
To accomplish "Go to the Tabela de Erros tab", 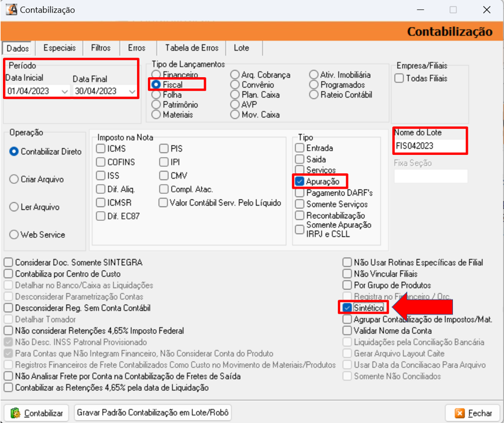I will [191, 48].
